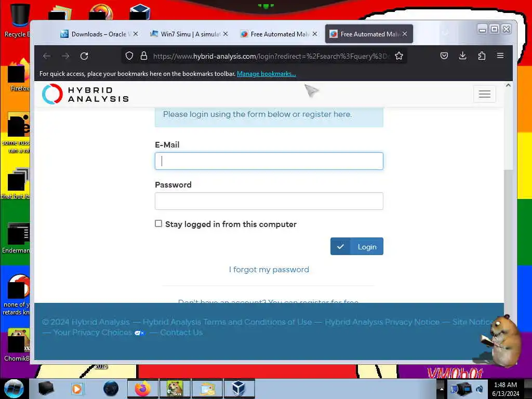Submit the form with the Login button
The height and width of the screenshot is (399, 532).
point(357,246)
